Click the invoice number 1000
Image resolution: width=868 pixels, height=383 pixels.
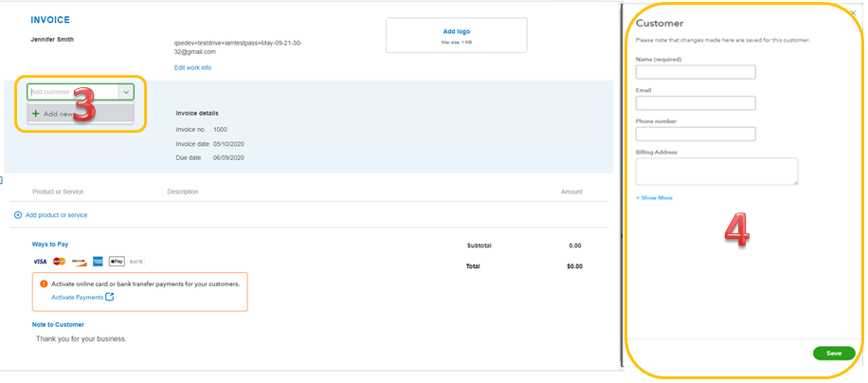click(x=220, y=130)
